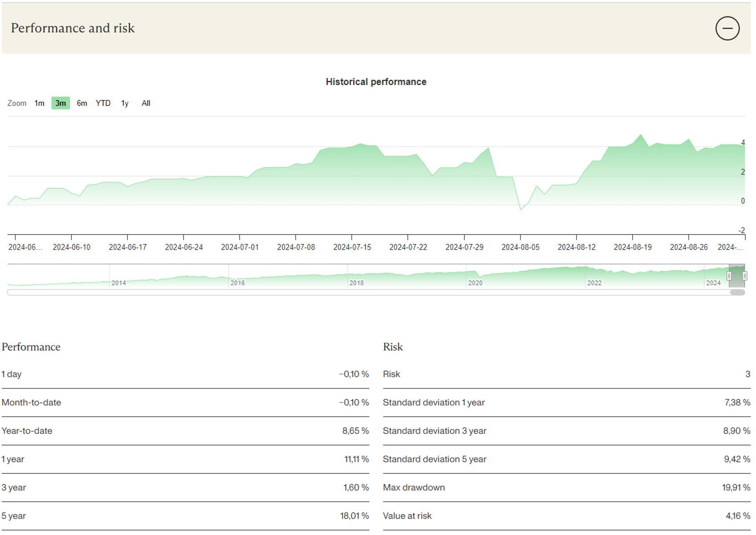Click the Value at risk entry
The image size is (756, 535).
coord(407,515)
